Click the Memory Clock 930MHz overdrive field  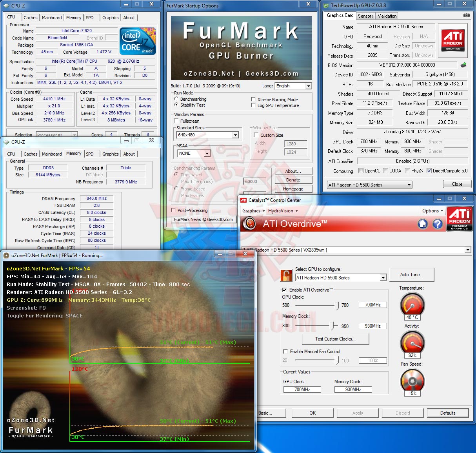[373, 326]
